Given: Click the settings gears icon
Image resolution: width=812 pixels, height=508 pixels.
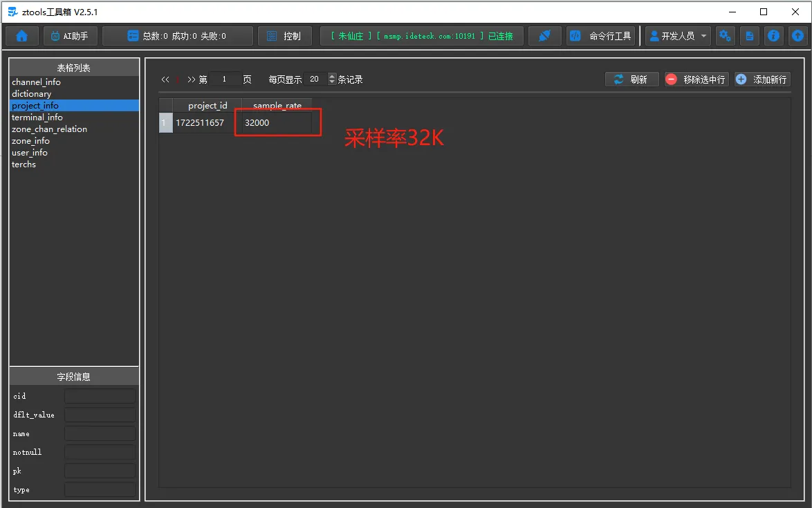Looking at the screenshot, I should point(725,35).
